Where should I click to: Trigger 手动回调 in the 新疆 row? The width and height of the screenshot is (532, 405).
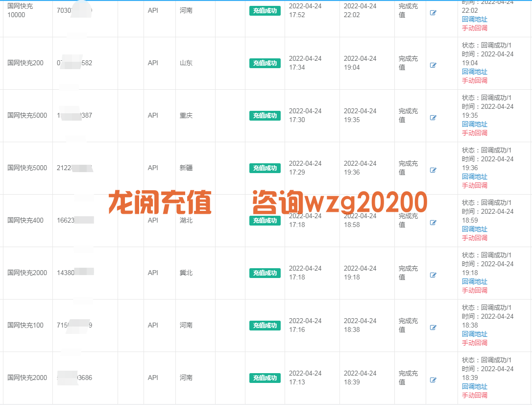474,185
